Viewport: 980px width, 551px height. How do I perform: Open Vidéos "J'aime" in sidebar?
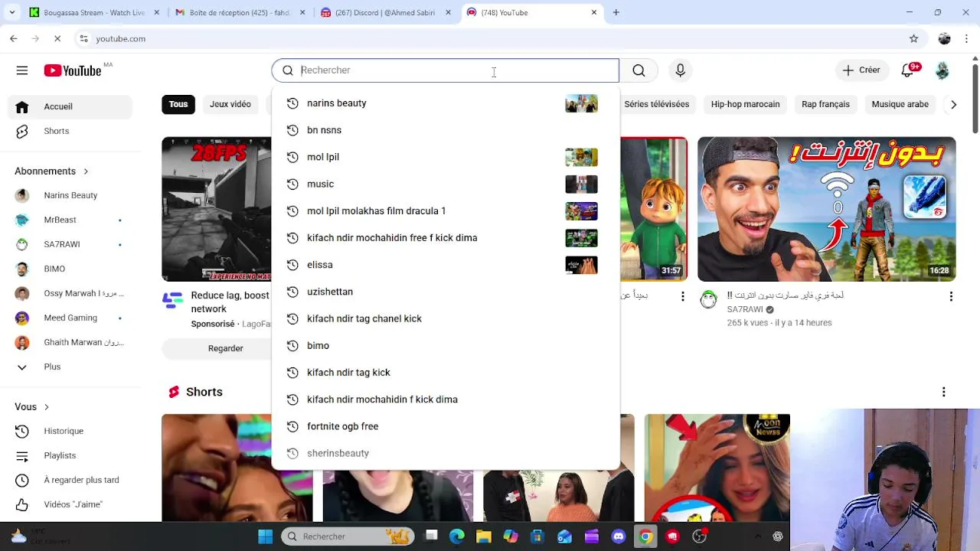pyautogui.click(x=70, y=504)
